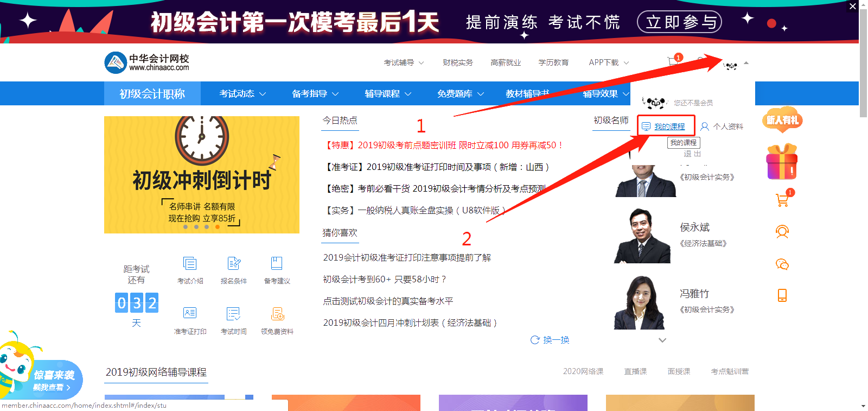The width and height of the screenshot is (868, 411).
Task: Click the panda avatar in the top header
Action: pos(731,66)
